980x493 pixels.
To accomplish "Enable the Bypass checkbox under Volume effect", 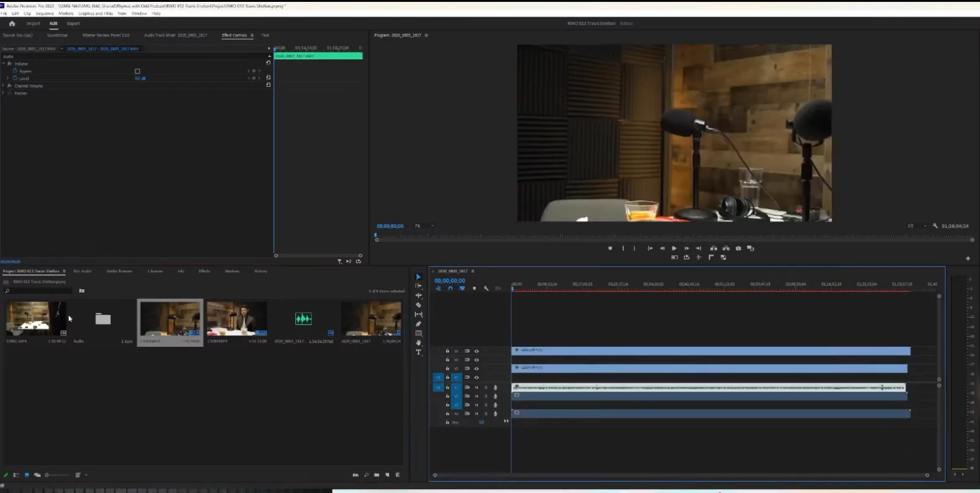I will coord(137,71).
